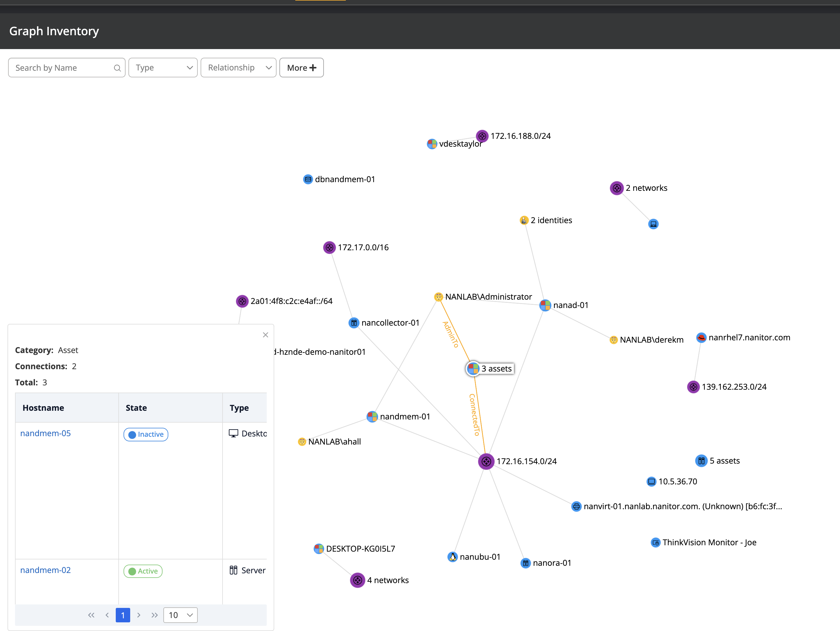Close the asset details panel

(265, 335)
